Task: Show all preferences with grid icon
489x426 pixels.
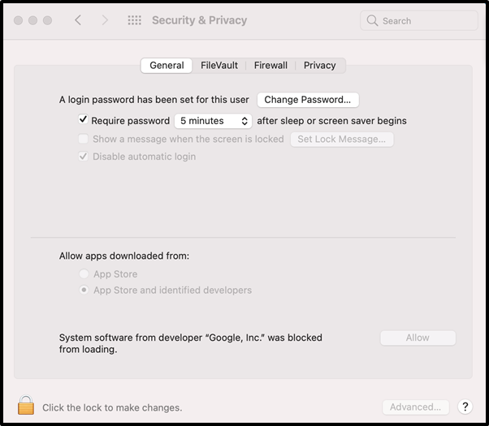Action: 134,20
